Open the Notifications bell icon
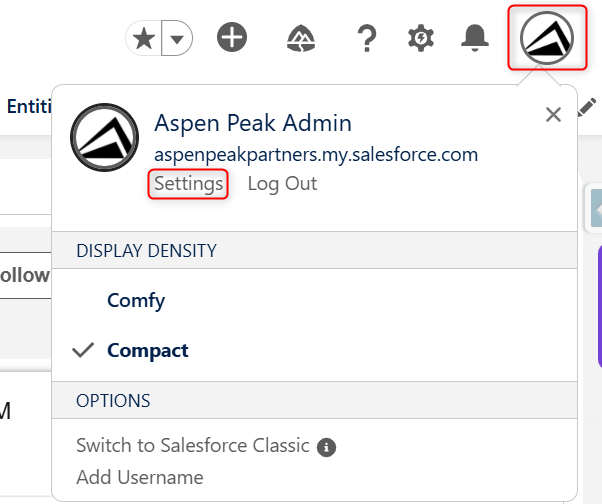 [475, 38]
